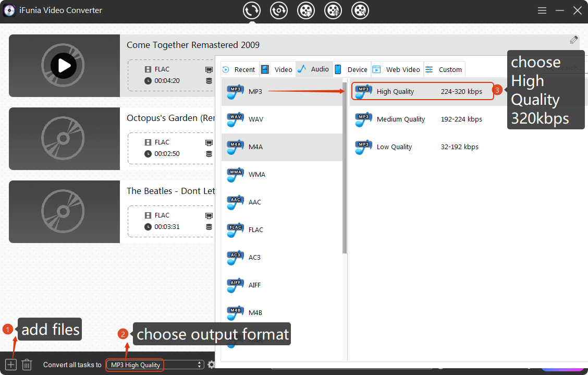Open the MP3 High Quality format dropdown
Screen dimensions: 588x375
155,365
